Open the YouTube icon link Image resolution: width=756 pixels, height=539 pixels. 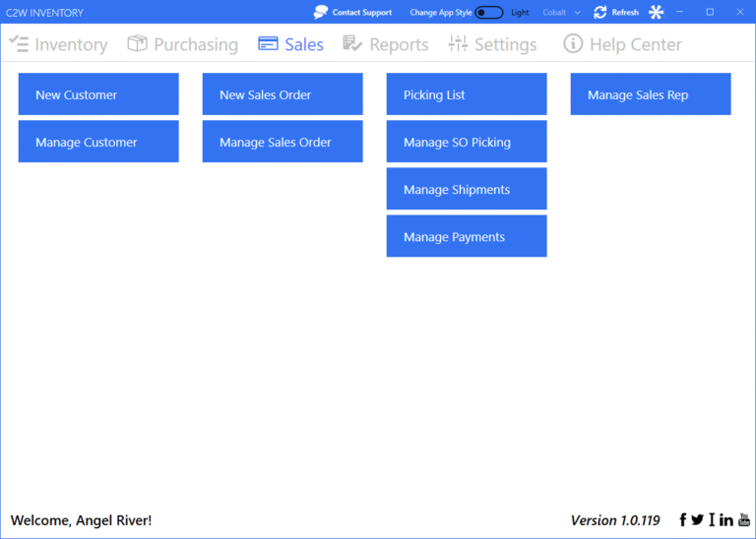click(743, 519)
